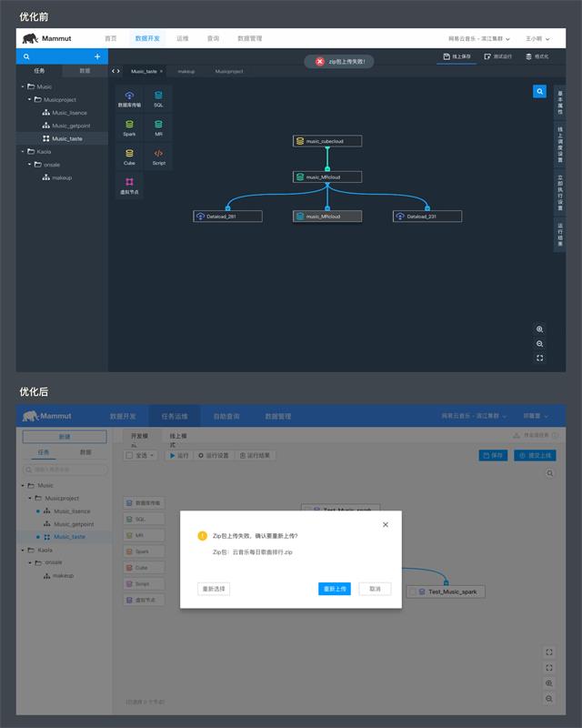
Task: Open 数据管理 in the white navigation bar
Action: (x=250, y=38)
